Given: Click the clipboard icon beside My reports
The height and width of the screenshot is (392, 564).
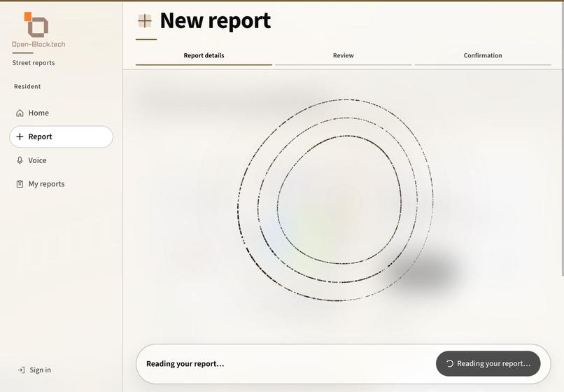Looking at the screenshot, I should tap(20, 184).
